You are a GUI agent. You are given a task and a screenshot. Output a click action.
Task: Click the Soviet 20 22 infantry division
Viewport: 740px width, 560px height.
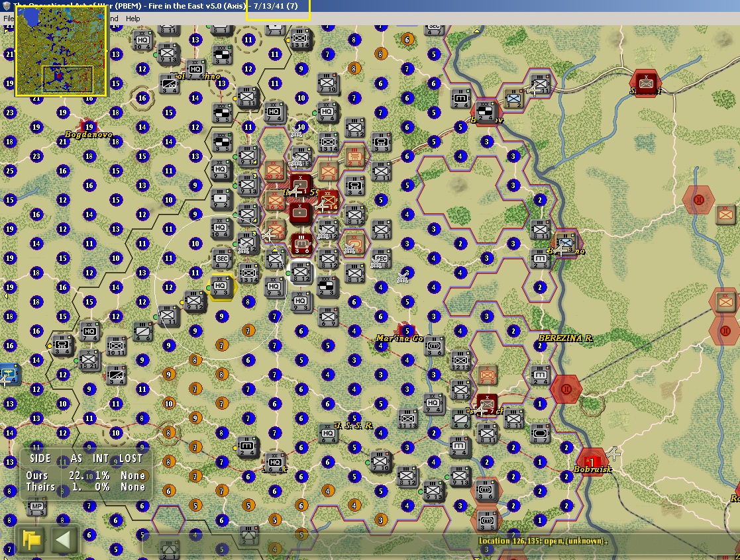274,171
